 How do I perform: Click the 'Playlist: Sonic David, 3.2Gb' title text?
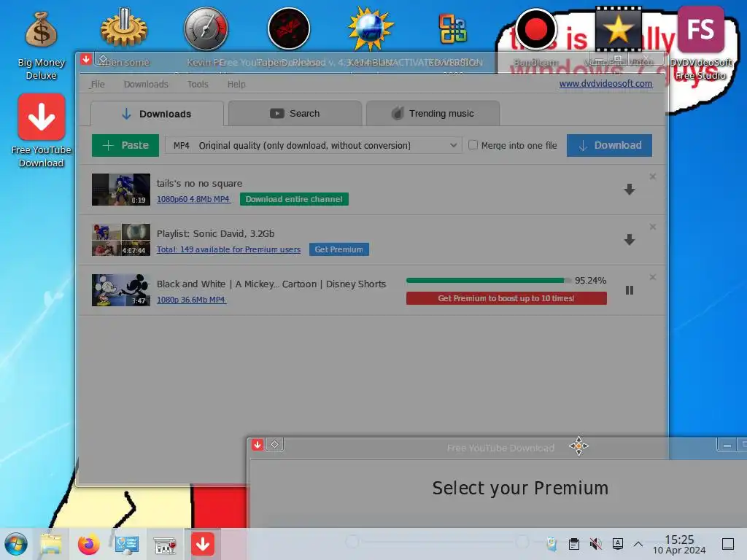[215, 234]
